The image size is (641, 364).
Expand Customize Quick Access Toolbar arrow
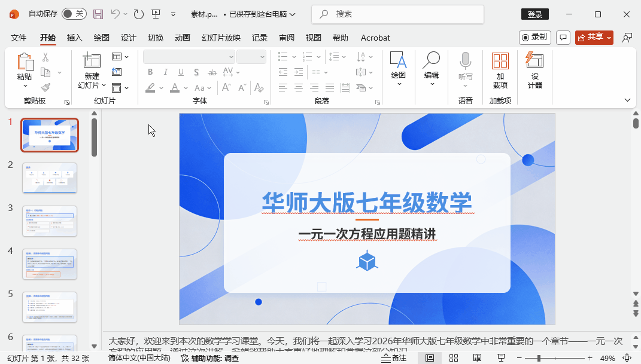(174, 14)
